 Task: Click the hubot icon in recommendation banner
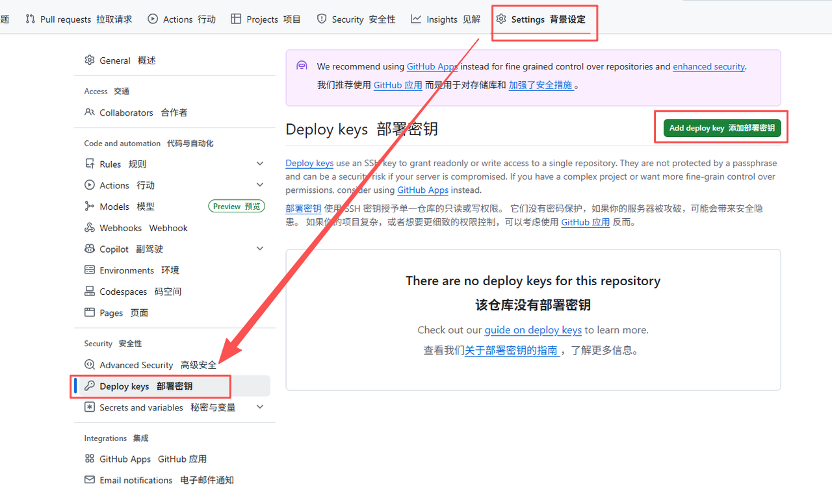(x=302, y=66)
